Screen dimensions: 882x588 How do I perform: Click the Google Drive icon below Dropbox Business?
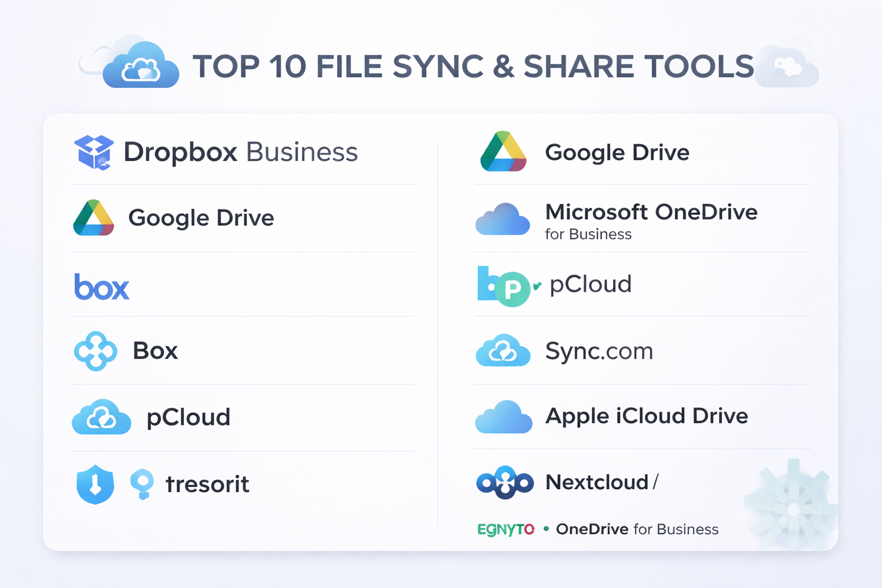pos(94,218)
